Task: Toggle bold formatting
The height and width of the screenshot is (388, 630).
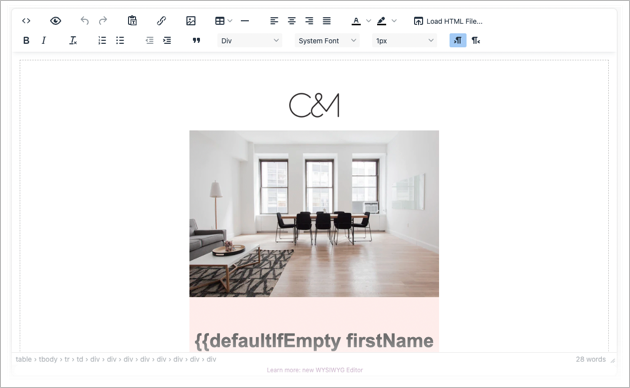Action: click(x=26, y=41)
